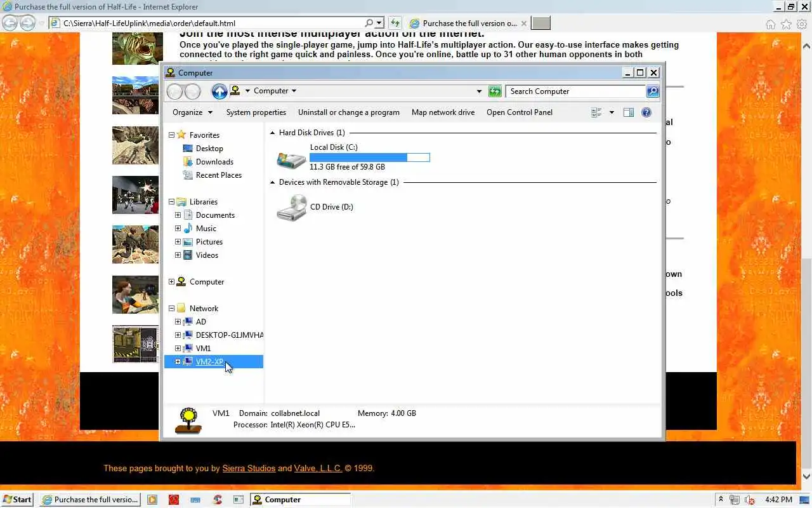Viewport: 812px width, 508px height.
Task: Follow the Sierra Studios link
Action: coord(249,468)
